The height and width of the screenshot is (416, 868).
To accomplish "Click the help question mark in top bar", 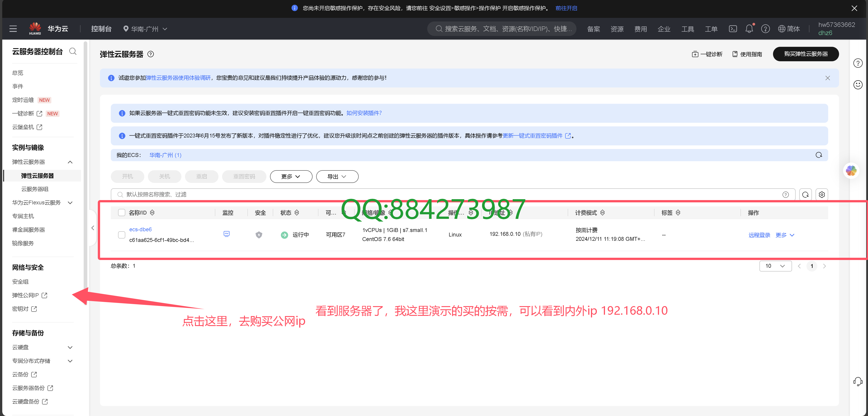I will click(x=765, y=29).
